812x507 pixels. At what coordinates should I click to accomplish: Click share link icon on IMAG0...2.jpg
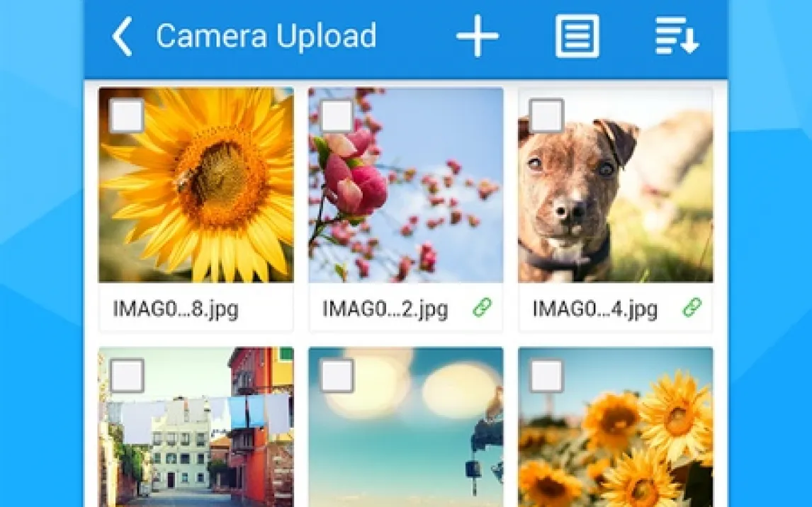coord(483,308)
